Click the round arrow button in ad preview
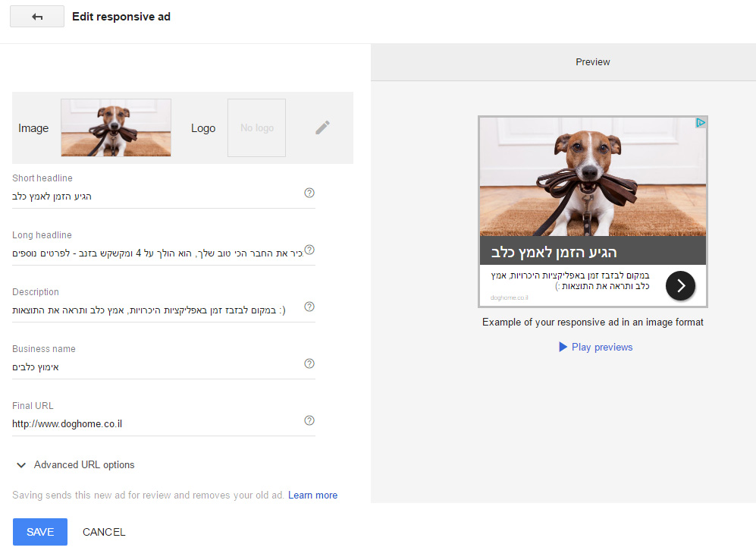 pyautogui.click(x=680, y=285)
